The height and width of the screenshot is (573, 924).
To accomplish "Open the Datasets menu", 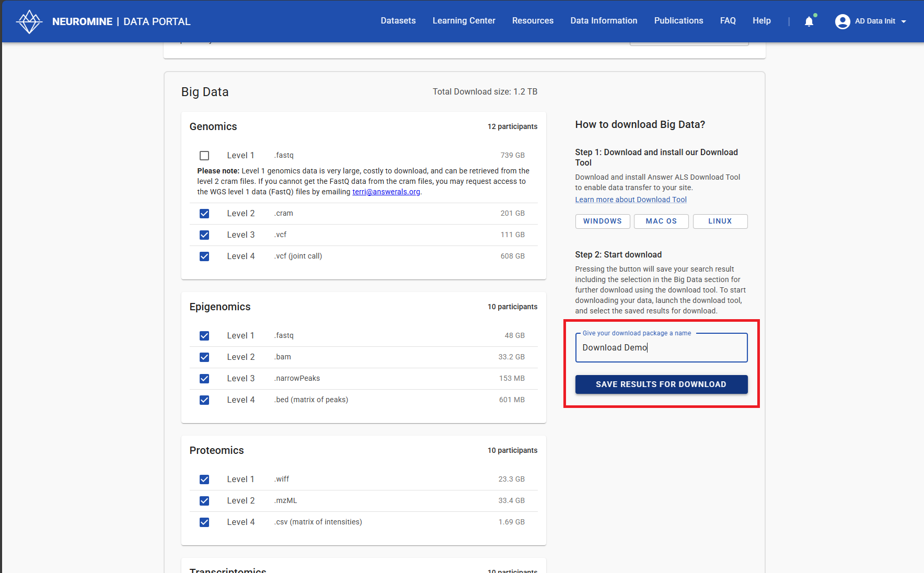I will (x=398, y=21).
